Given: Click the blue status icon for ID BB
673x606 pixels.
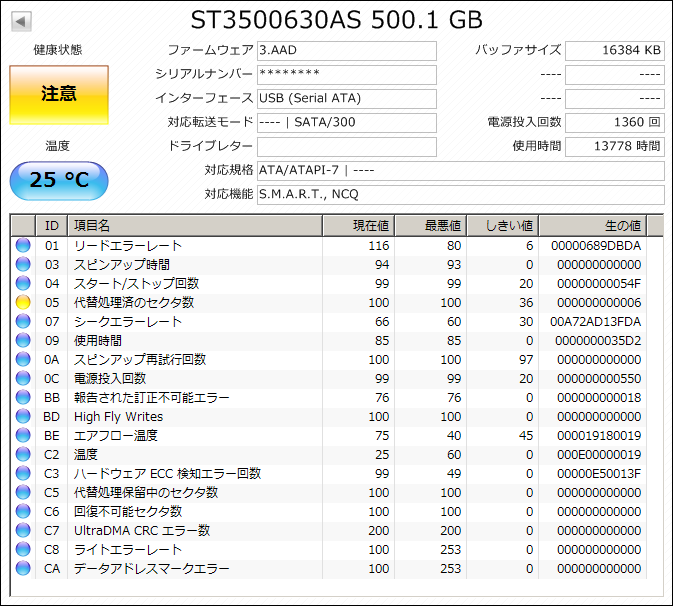Looking at the screenshot, I should (23, 397).
